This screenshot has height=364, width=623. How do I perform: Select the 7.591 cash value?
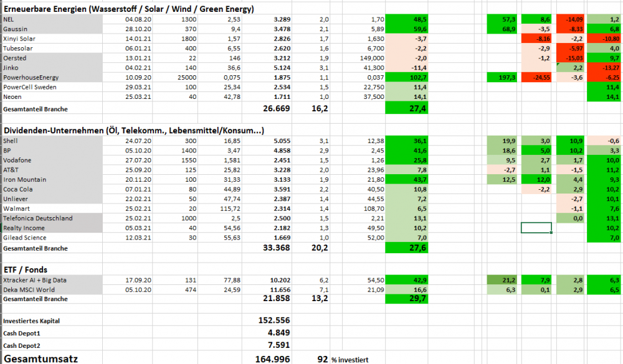(278, 345)
